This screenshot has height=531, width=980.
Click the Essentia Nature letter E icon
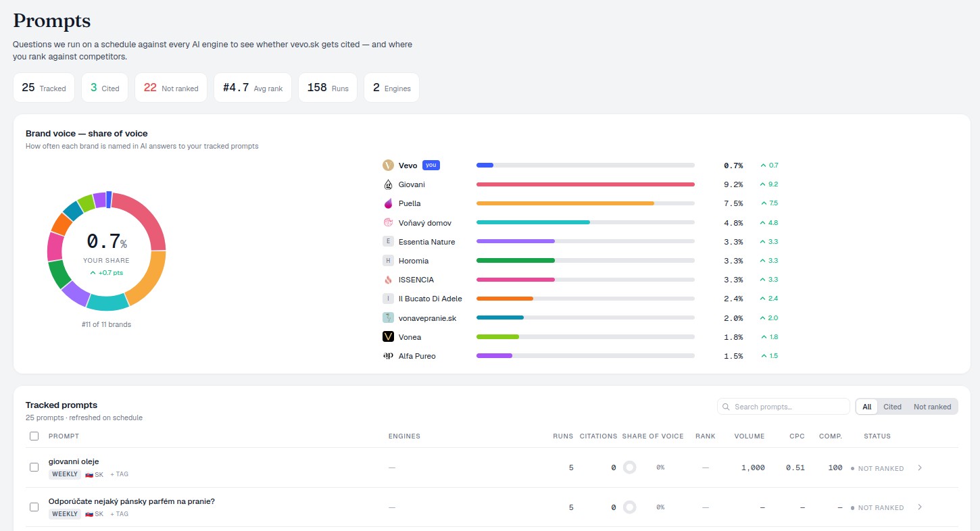(x=388, y=241)
